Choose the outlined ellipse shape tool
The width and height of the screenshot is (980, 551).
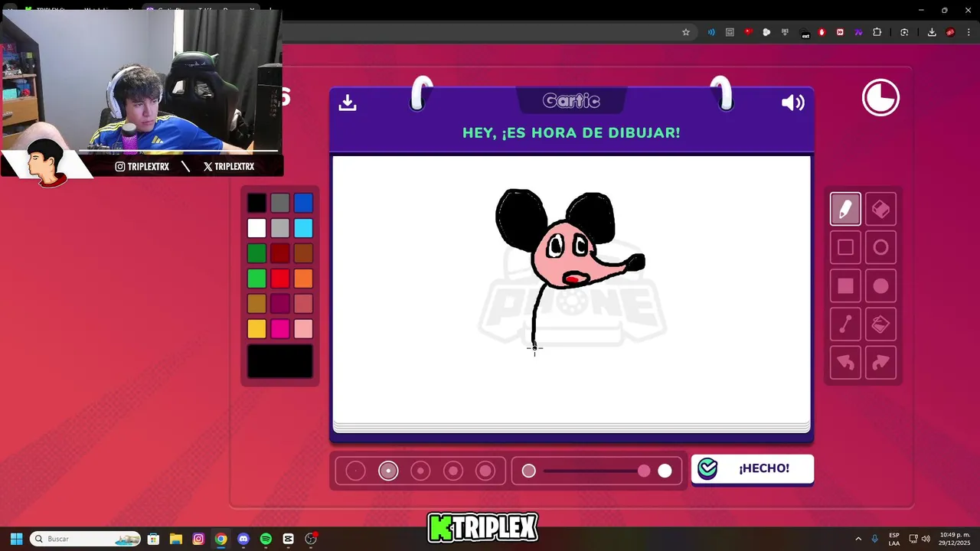pos(880,247)
